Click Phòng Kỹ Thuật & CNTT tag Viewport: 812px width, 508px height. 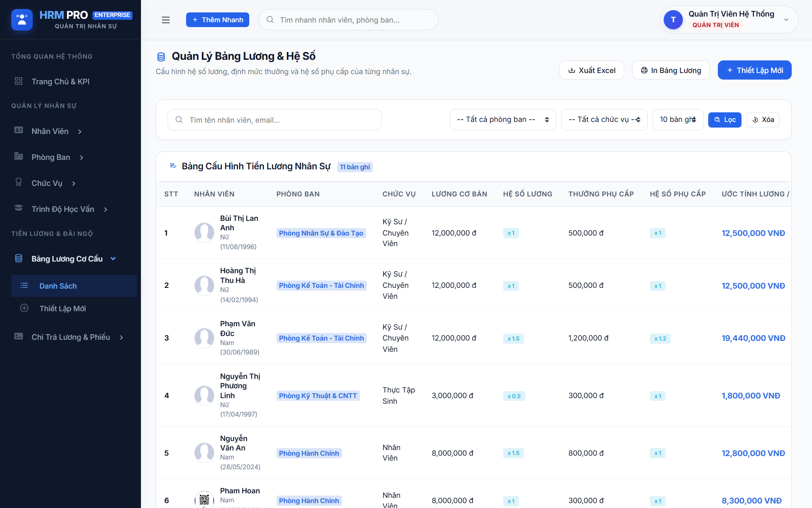[x=318, y=396]
